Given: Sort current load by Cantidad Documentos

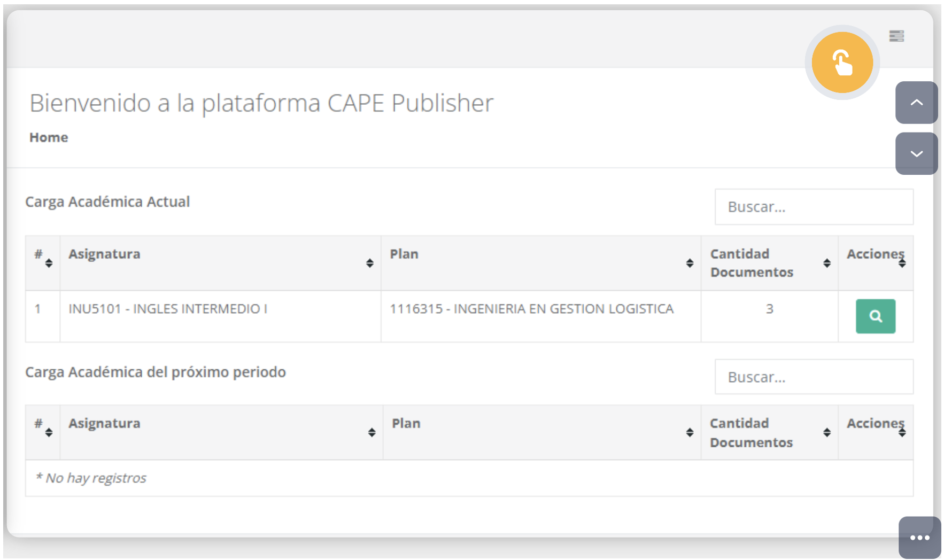Looking at the screenshot, I should [770, 263].
